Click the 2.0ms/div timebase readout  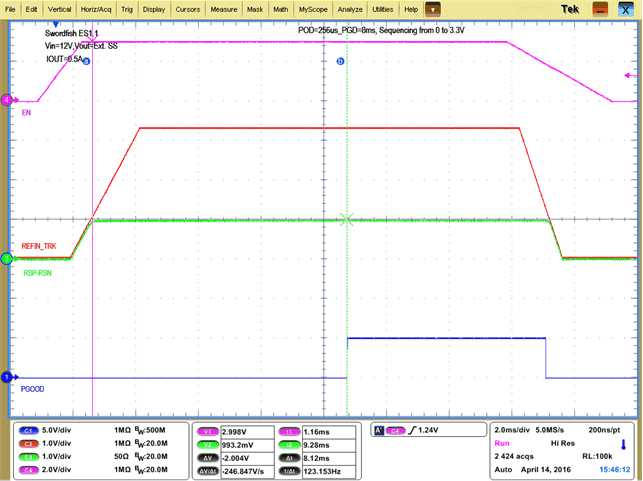pos(512,430)
